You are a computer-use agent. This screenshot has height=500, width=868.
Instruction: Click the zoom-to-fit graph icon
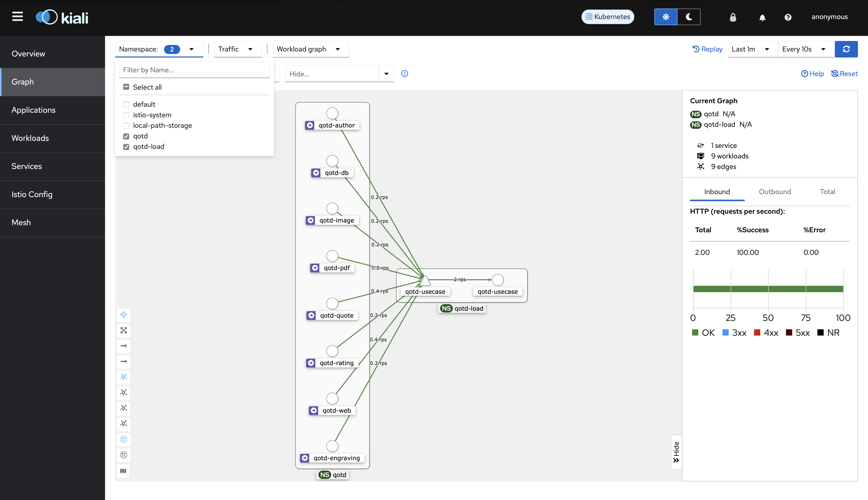pyautogui.click(x=124, y=330)
